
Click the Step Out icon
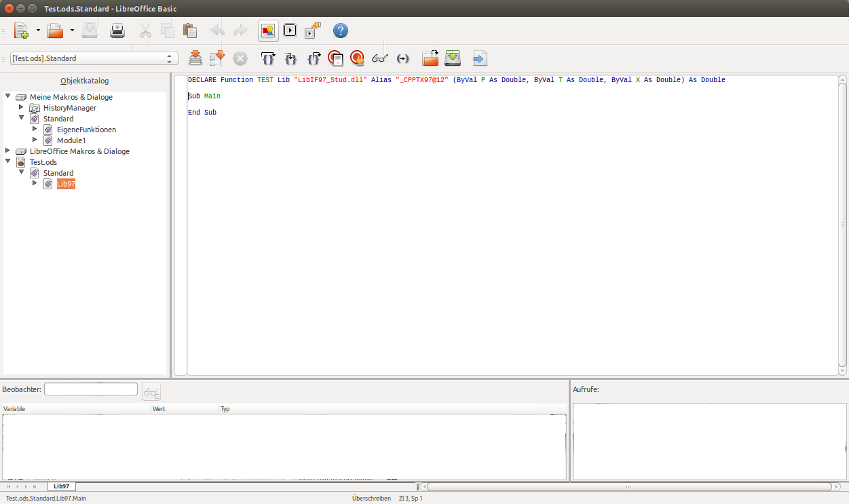313,58
